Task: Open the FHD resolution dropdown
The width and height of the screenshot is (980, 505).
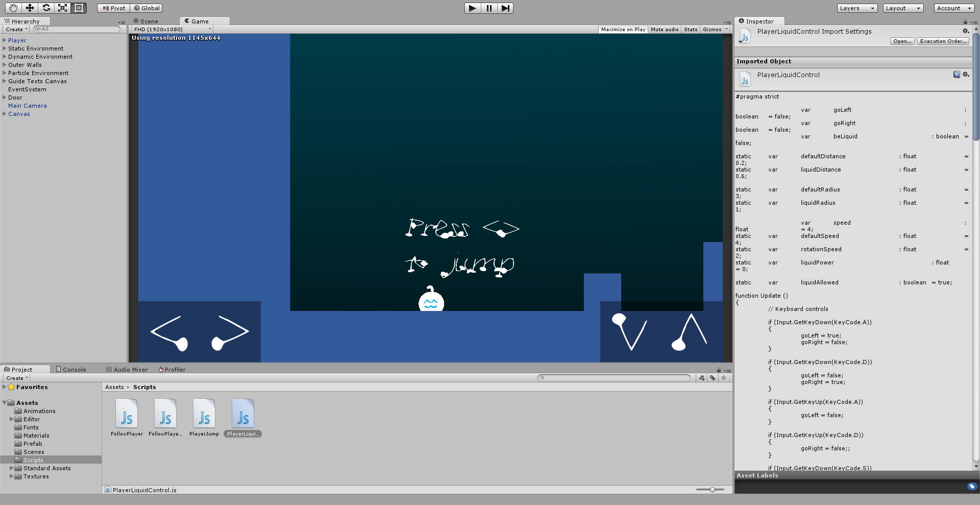Action: tap(172, 30)
